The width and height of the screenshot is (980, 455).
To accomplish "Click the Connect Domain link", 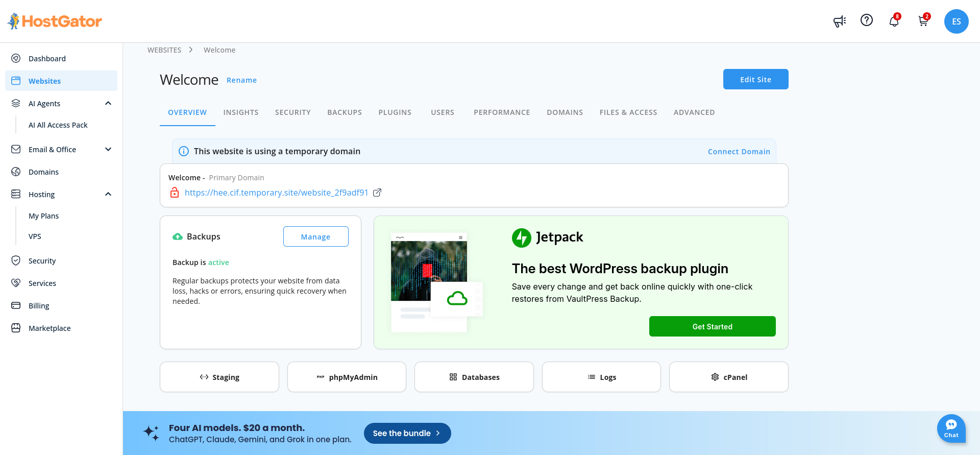I will (x=739, y=152).
